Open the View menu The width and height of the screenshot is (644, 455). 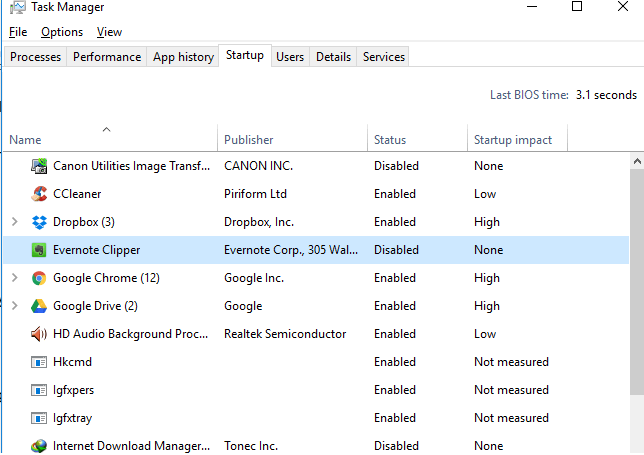click(109, 32)
